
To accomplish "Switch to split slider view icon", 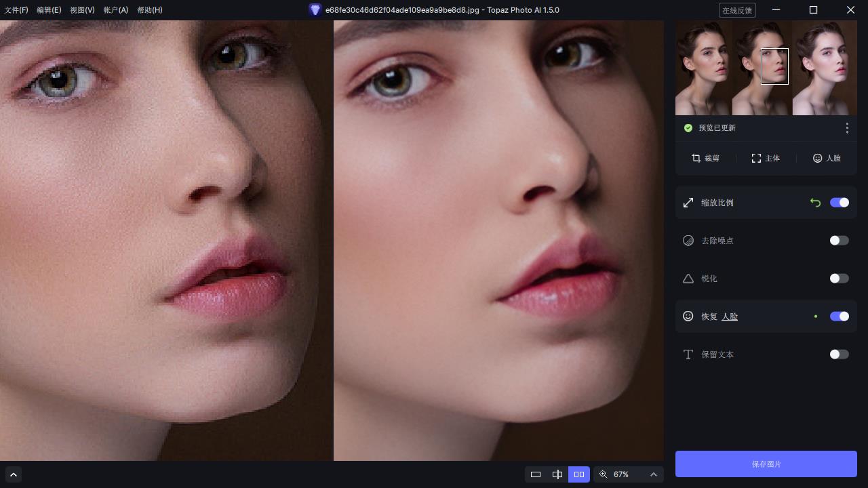I will tap(557, 474).
